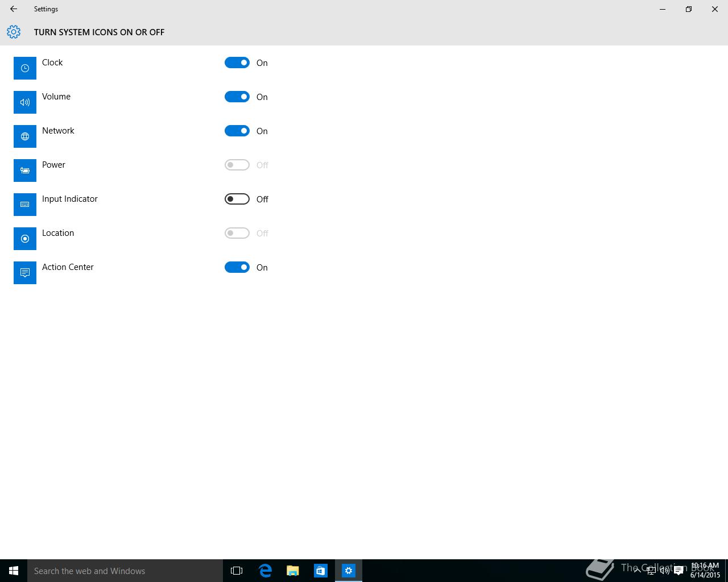
Task: Click the Settings gear icon in header
Action: (x=14, y=32)
